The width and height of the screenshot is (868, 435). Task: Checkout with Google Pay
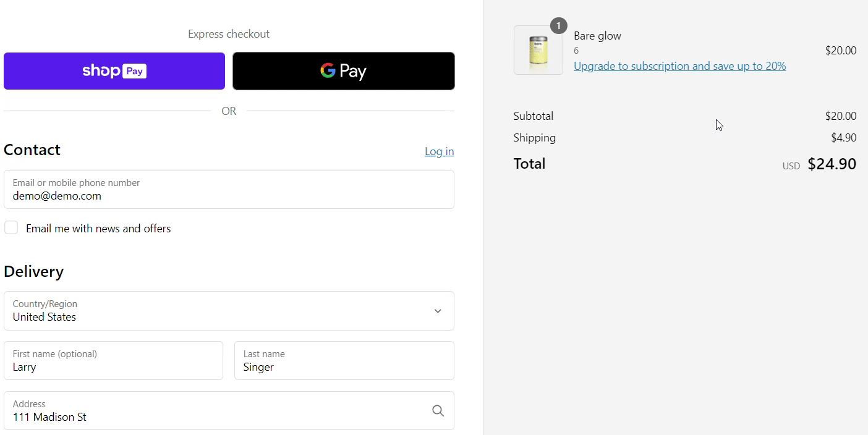[343, 70]
